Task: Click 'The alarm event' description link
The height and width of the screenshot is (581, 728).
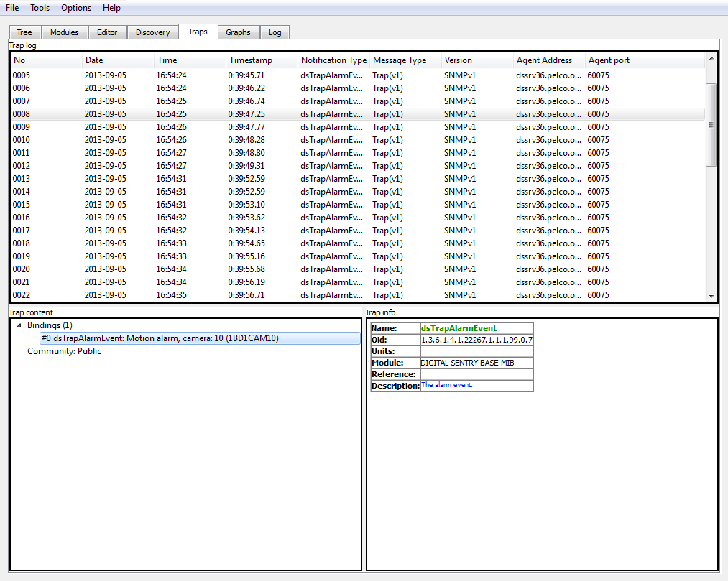Action: pos(448,385)
